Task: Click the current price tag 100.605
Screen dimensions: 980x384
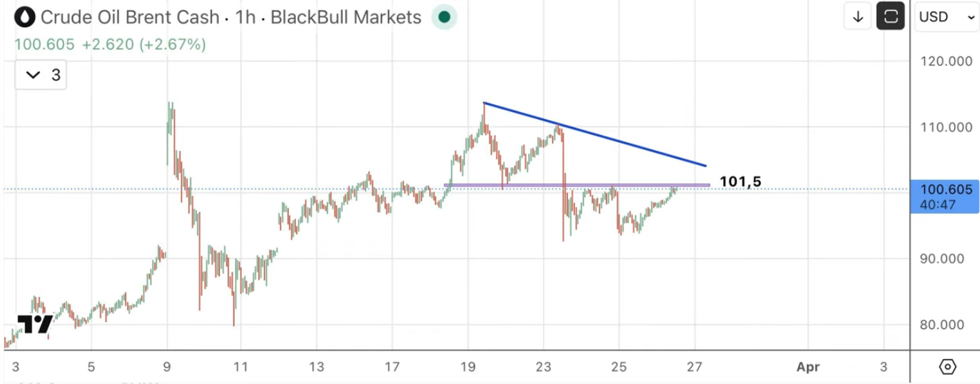Action: 946,190
